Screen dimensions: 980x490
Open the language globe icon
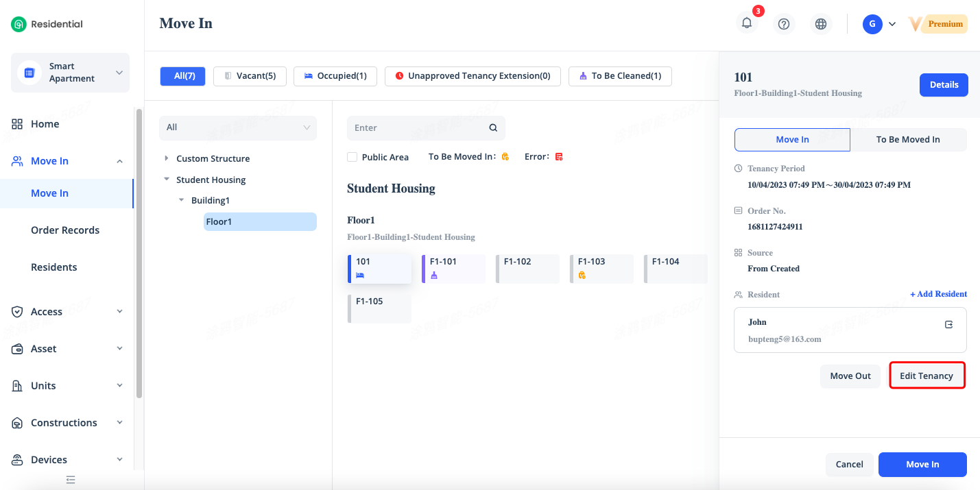821,24
